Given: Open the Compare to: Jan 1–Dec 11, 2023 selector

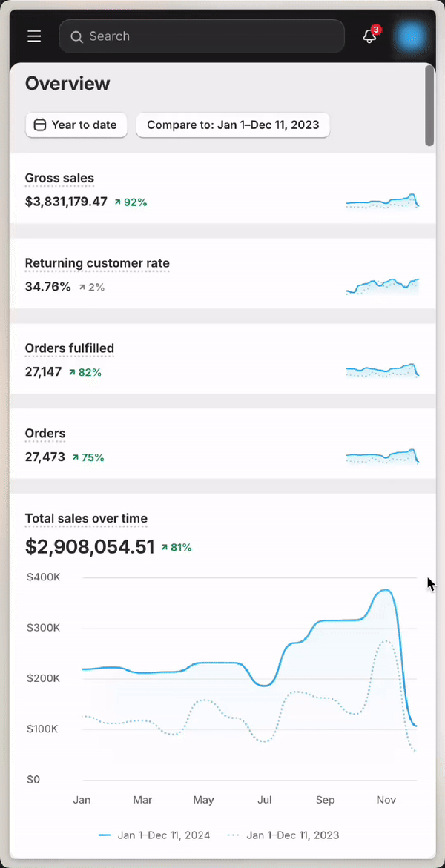Looking at the screenshot, I should (232, 125).
